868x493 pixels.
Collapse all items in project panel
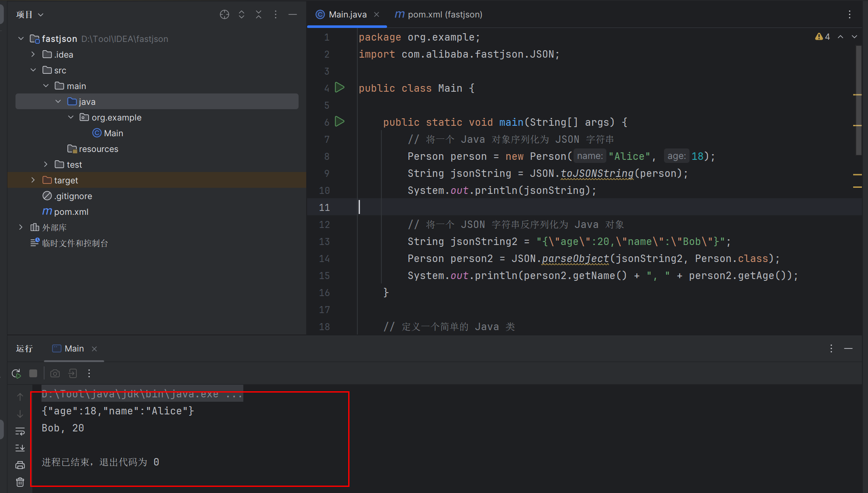point(259,14)
